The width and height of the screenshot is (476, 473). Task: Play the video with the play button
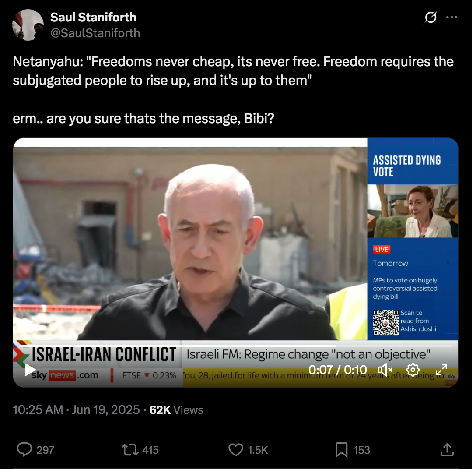click(30, 370)
